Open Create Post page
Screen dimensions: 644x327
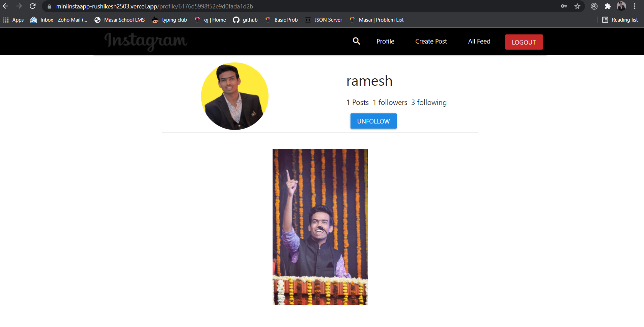431,41
